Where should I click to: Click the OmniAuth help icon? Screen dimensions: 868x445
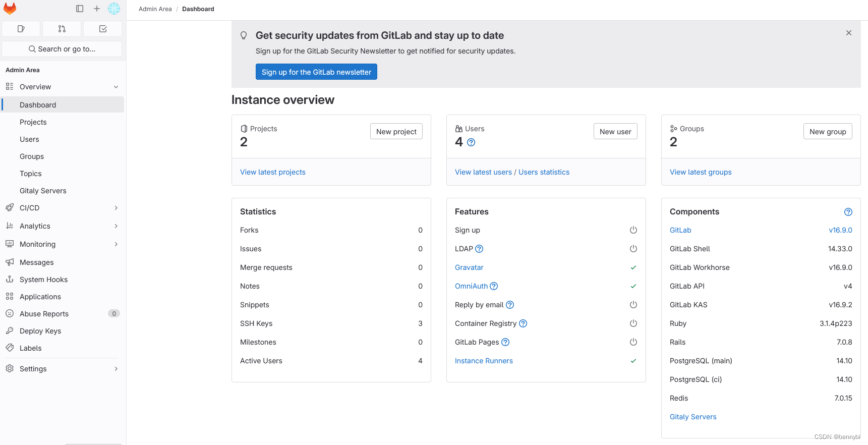494,286
